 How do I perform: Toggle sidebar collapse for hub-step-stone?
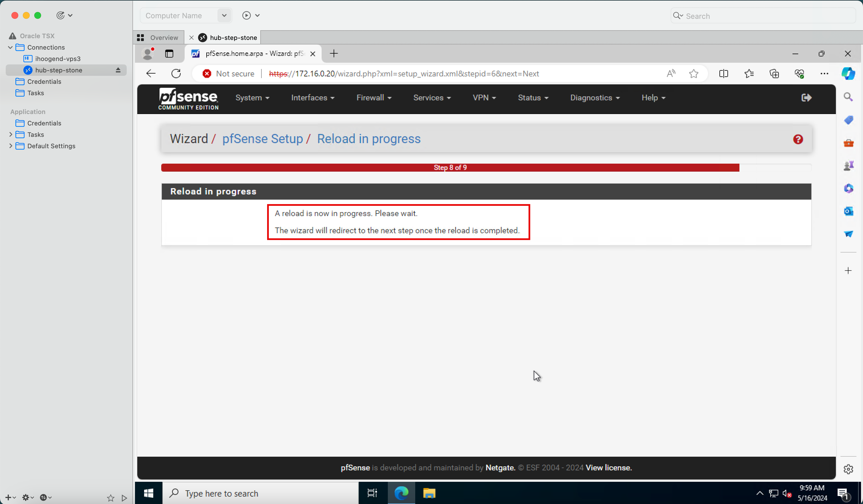118,70
